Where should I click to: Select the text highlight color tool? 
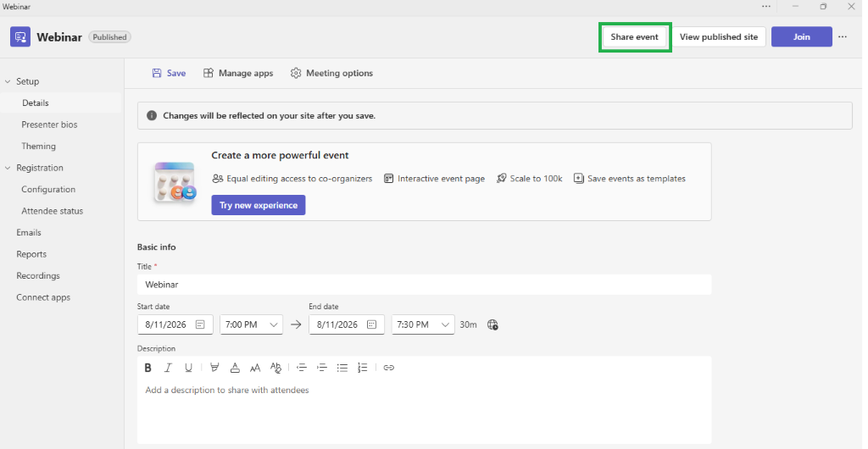[214, 368]
